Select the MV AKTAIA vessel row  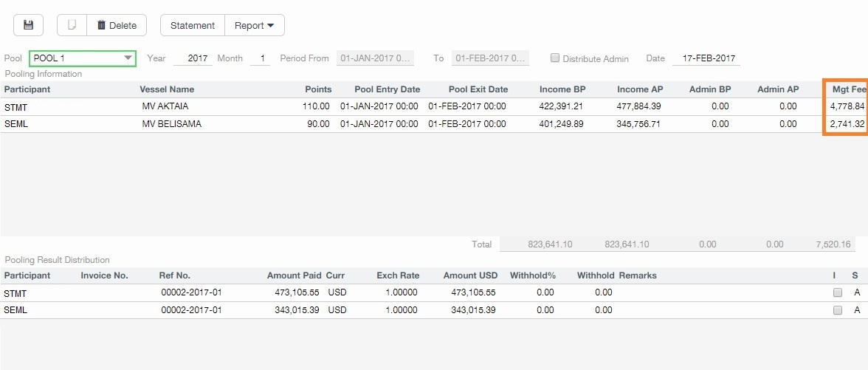[165, 106]
